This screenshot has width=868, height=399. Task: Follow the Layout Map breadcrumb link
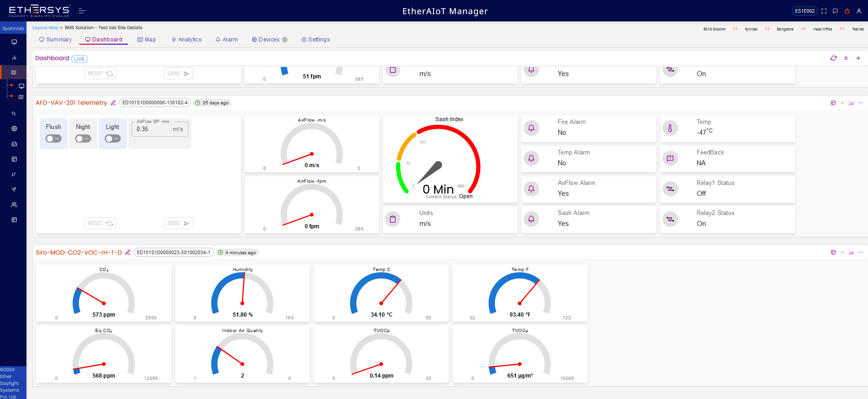point(46,28)
